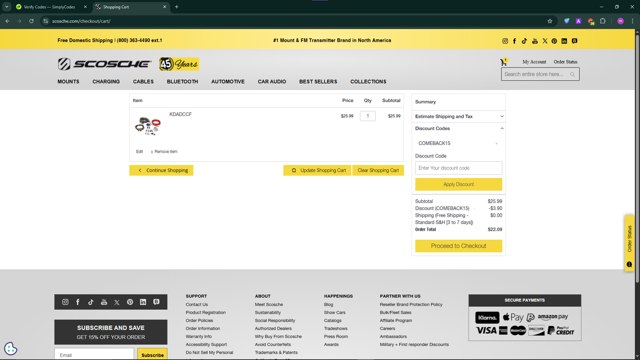
Task: Click footer Subscribe button
Action: (x=152, y=355)
